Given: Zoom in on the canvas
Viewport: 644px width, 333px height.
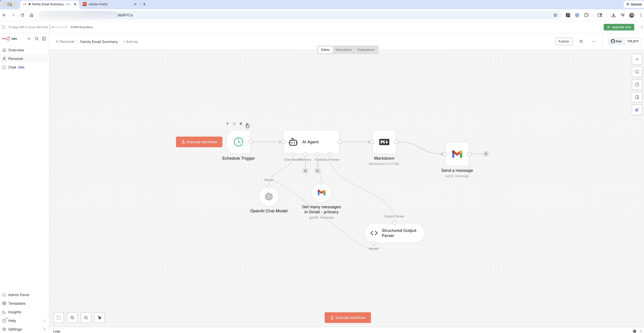Looking at the screenshot, I should 72,318.
